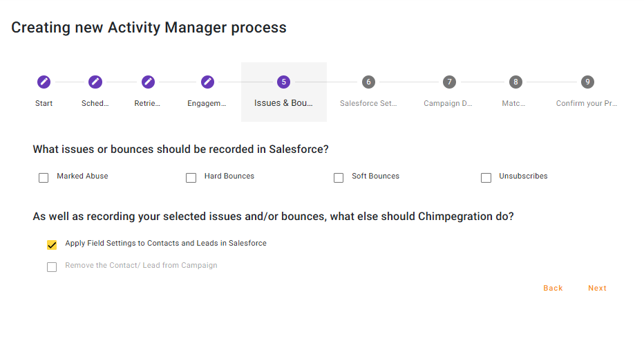Go to the Confirm your Process step label
Image resolution: width=644 pixels, height=337 pixels.
587,103
